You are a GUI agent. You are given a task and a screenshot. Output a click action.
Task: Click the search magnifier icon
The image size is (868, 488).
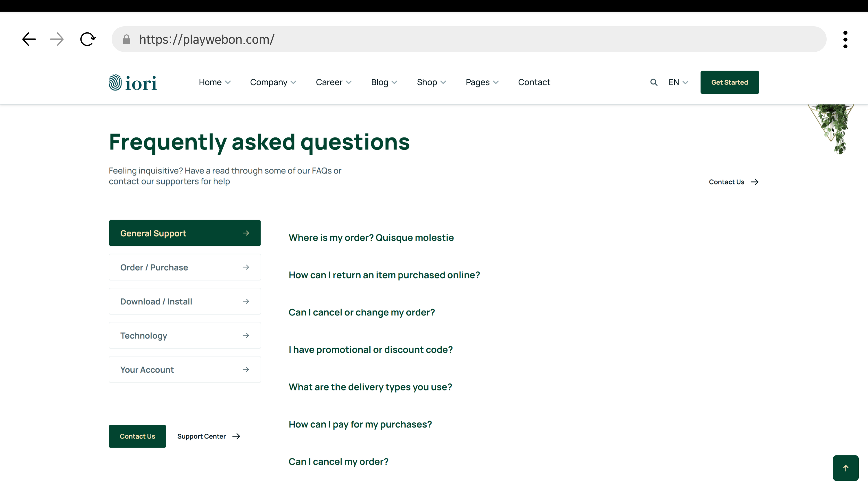[654, 82]
